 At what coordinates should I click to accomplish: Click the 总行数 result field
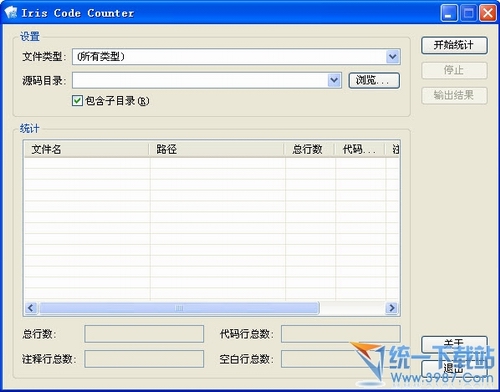tap(144, 334)
